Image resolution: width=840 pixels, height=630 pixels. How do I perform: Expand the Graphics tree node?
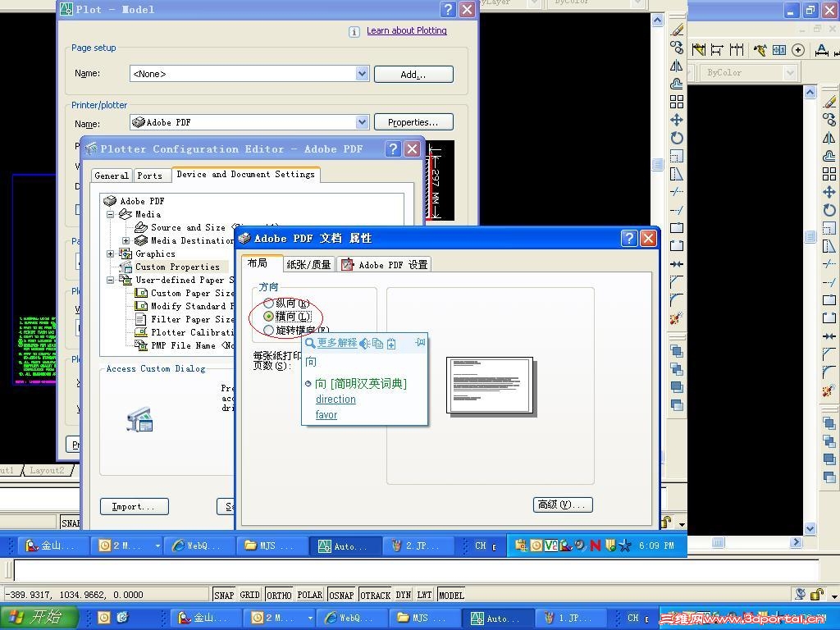[111, 254]
